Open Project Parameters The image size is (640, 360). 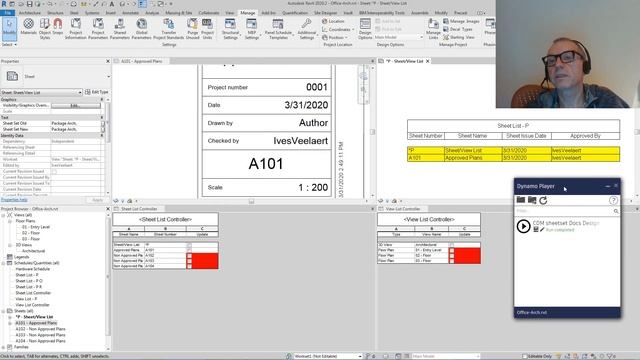pyautogui.click(x=98, y=28)
